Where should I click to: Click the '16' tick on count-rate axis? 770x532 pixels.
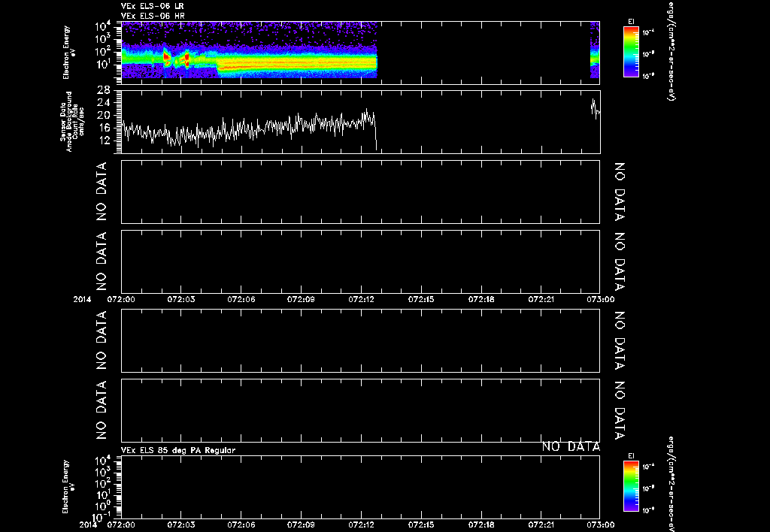[x=104, y=128]
